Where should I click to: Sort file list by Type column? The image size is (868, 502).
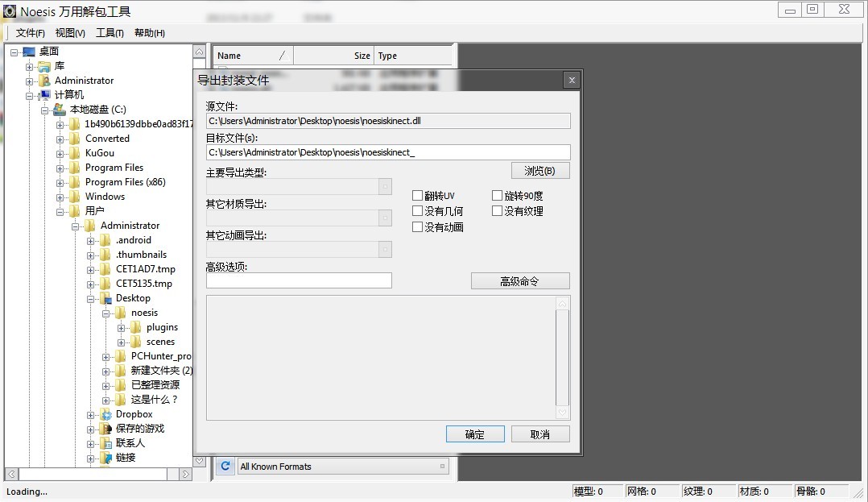(x=413, y=56)
